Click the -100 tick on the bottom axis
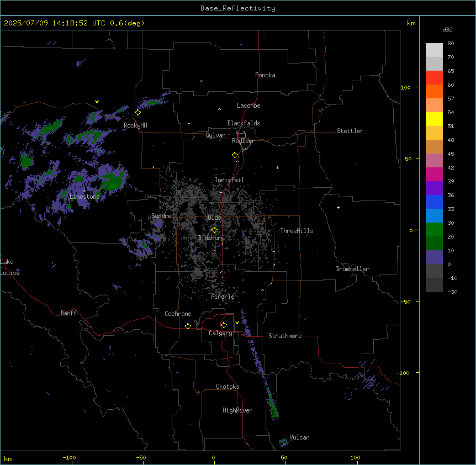476x465 pixels. 69,457
